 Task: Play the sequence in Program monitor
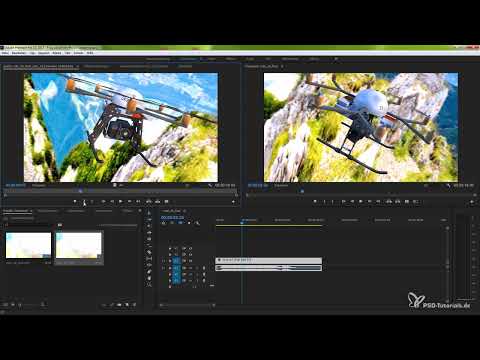361,202
